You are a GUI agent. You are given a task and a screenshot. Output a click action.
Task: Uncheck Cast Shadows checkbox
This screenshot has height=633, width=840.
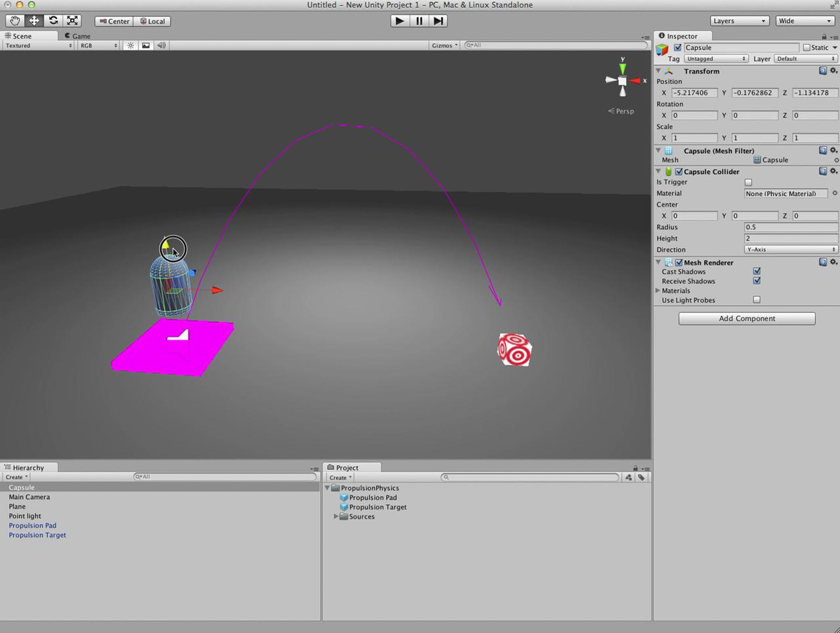tap(757, 271)
